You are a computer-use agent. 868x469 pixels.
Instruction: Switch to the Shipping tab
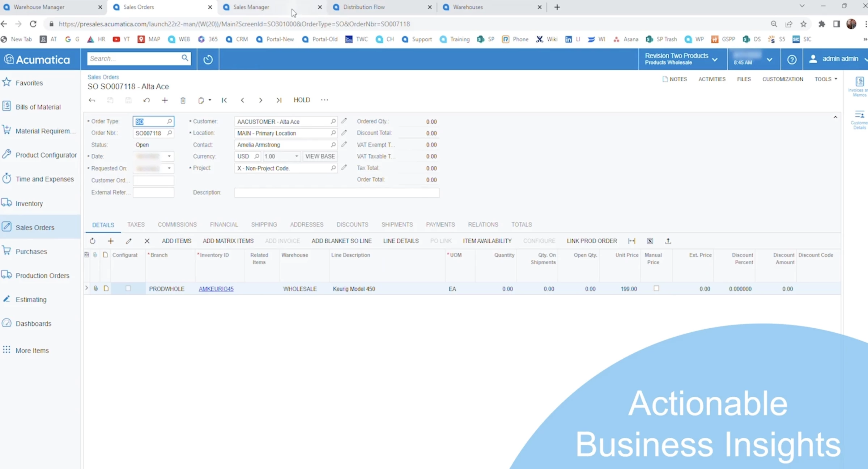(x=264, y=225)
